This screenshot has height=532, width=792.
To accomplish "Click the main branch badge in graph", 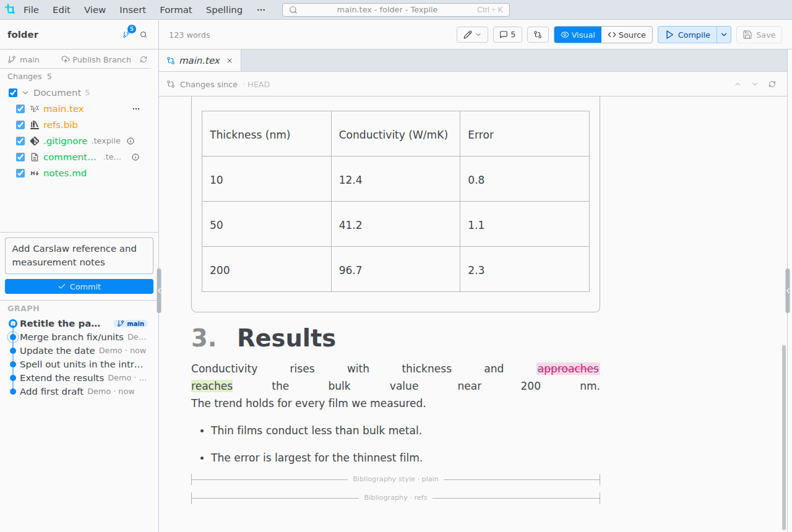I will (131, 324).
